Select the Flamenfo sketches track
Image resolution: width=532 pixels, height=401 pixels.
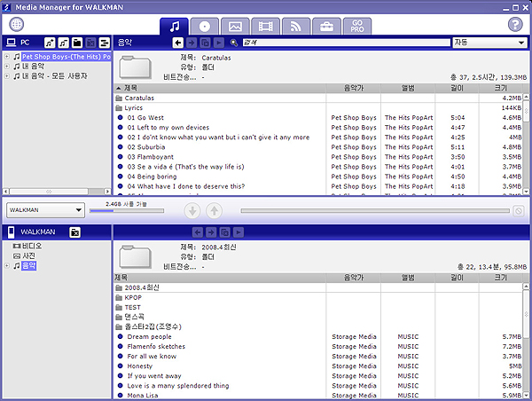pos(318,347)
